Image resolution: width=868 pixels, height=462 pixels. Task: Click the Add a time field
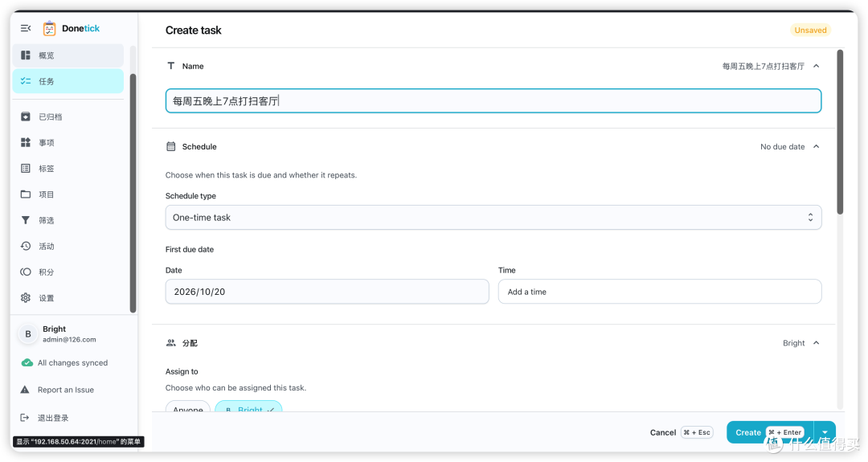[660, 292]
